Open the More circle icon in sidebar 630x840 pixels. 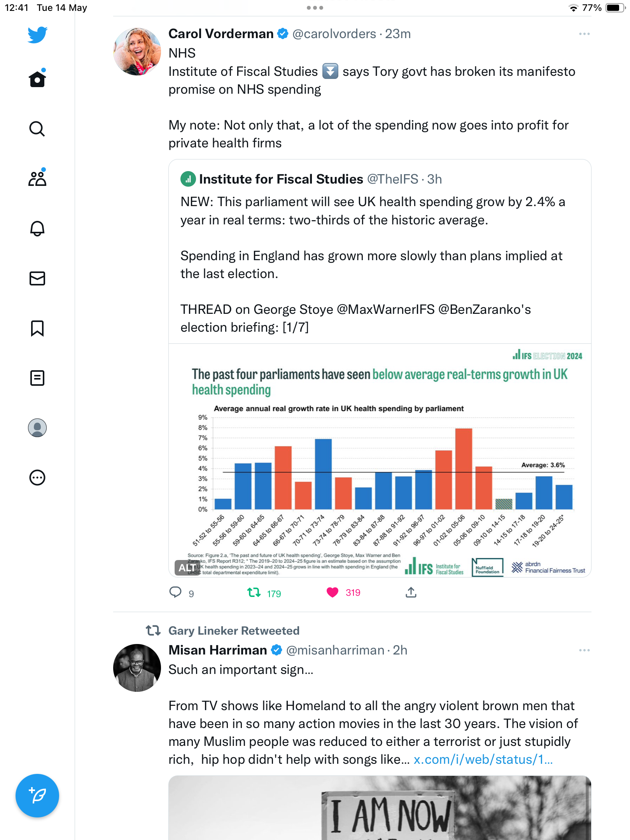coord(37,478)
